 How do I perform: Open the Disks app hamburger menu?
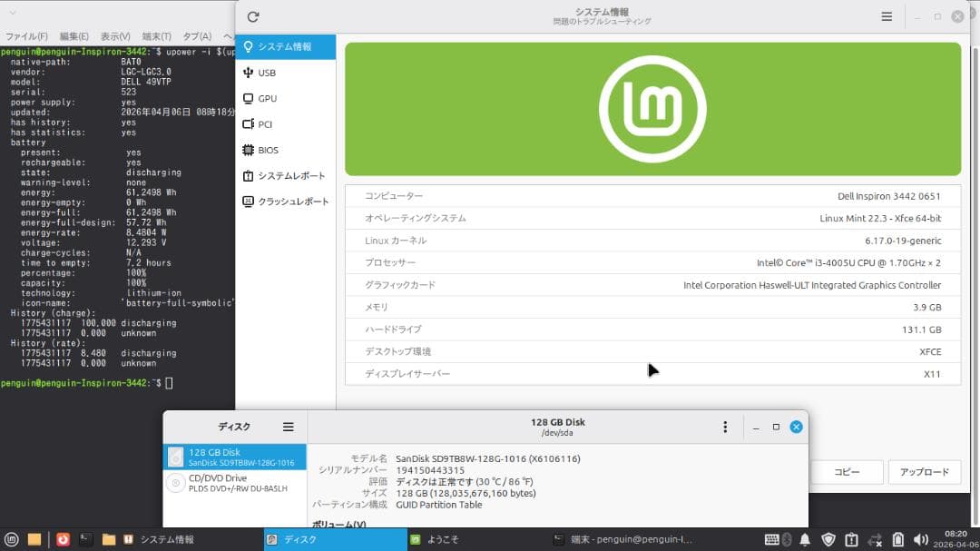(289, 428)
